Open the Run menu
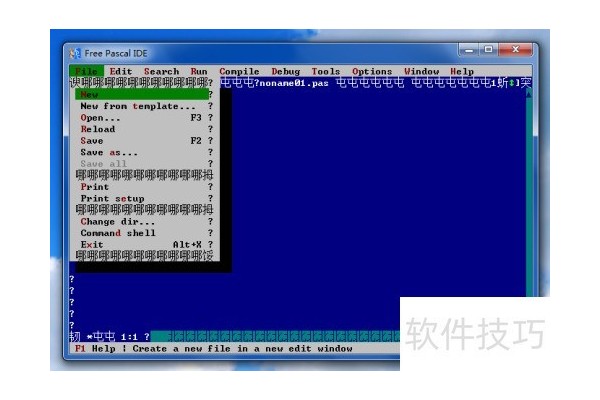This screenshot has height=400, width=600. (199, 71)
